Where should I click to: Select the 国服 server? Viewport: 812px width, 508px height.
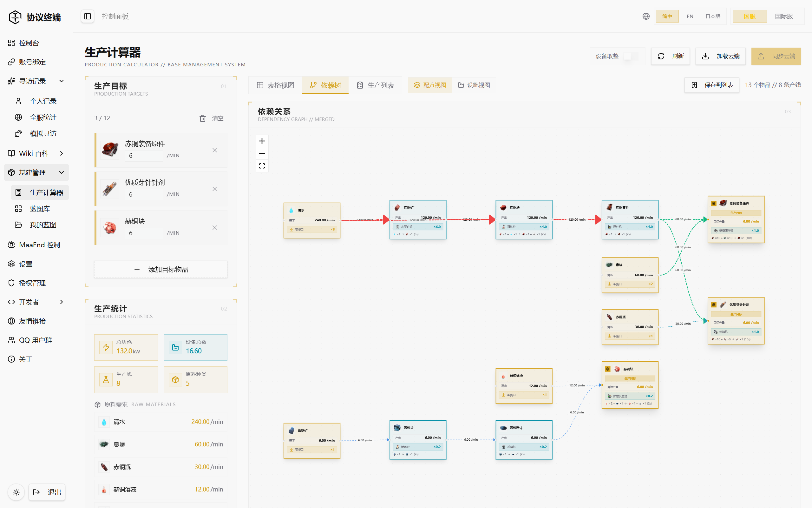(x=750, y=16)
